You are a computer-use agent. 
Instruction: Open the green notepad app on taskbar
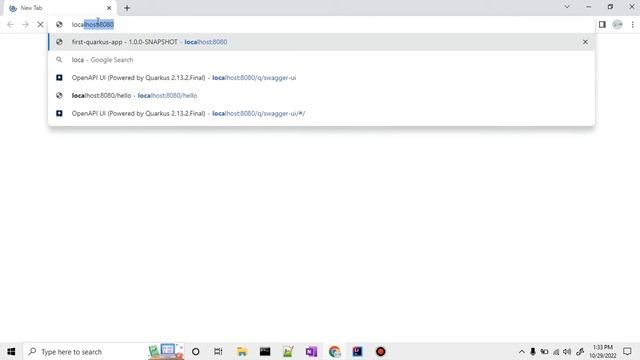click(288, 351)
